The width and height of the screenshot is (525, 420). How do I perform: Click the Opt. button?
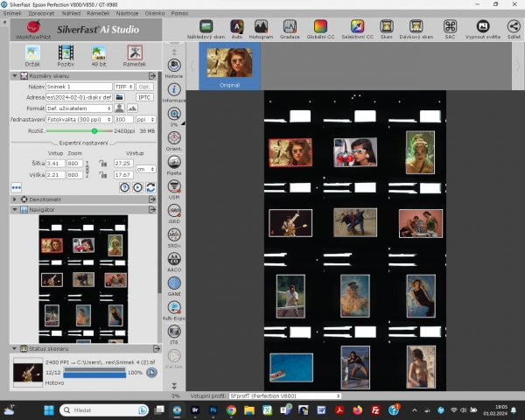click(x=144, y=87)
